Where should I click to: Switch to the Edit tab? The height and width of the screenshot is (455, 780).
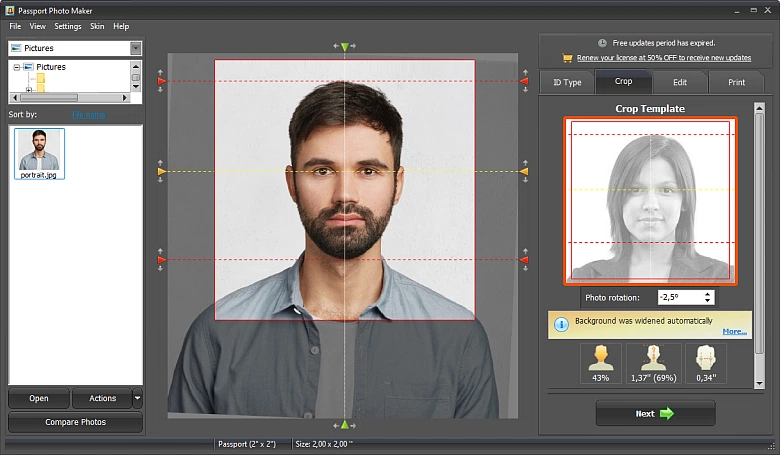(x=679, y=82)
